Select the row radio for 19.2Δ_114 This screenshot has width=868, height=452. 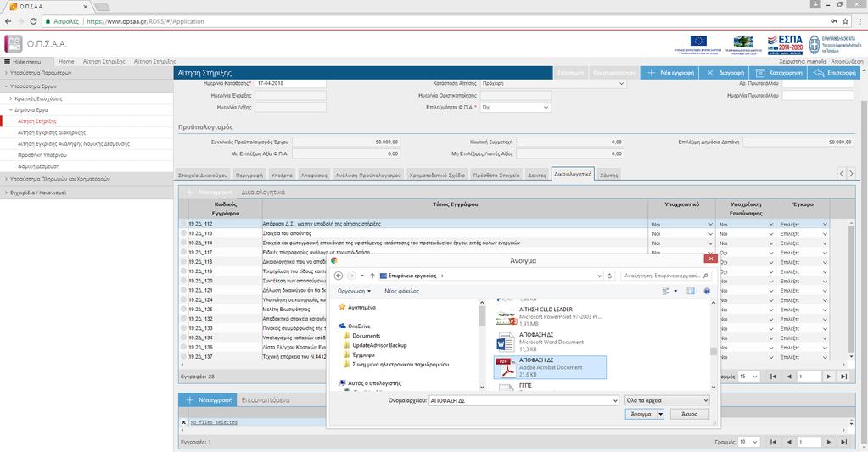[183, 243]
